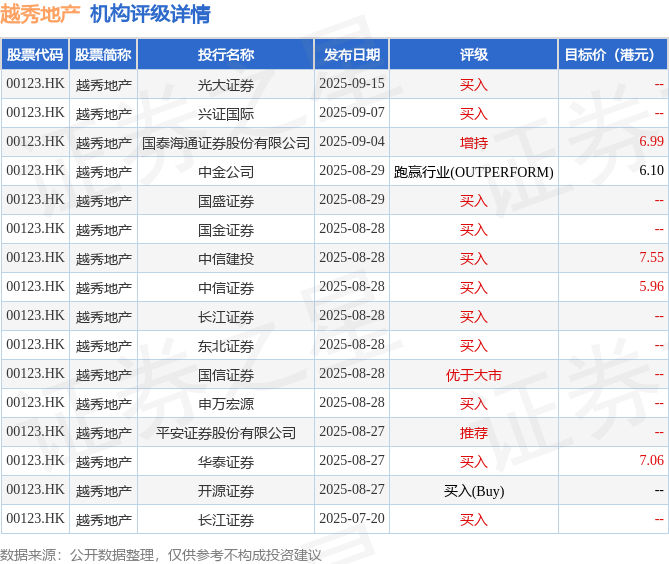
Task: Click the 跑赢行业(OUTPERFORM) rating
Action: pos(474,172)
